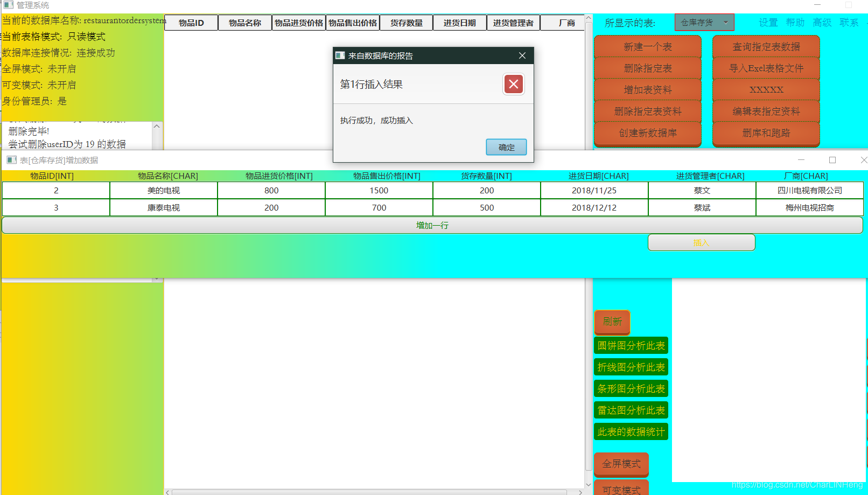Edit the purchase price cell 800
868x495 pixels.
coord(271,191)
